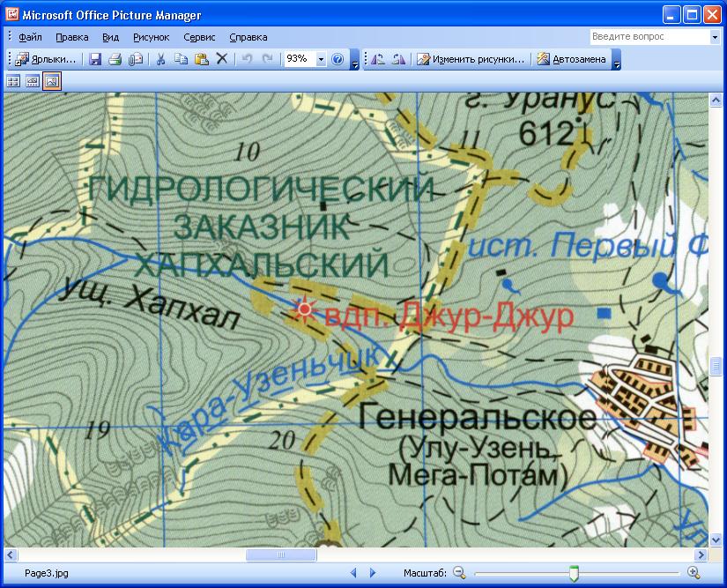Open the Рисунок menu
Viewport: 727px width, 588px height.
[x=151, y=37]
